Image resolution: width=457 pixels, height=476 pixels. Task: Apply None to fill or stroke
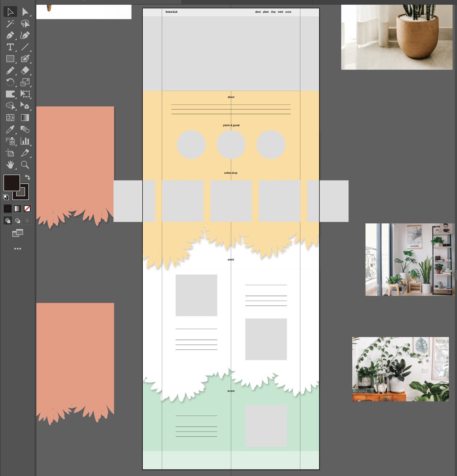click(x=27, y=208)
